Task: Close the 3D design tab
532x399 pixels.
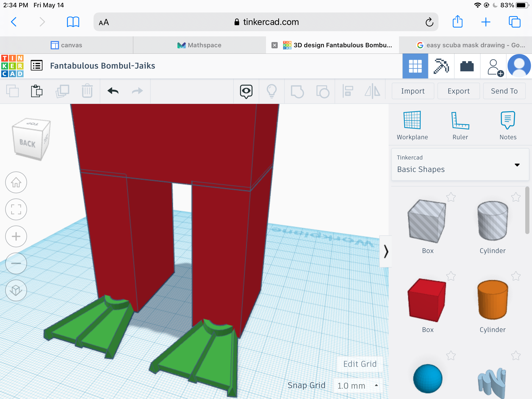Action: pyautogui.click(x=275, y=45)
